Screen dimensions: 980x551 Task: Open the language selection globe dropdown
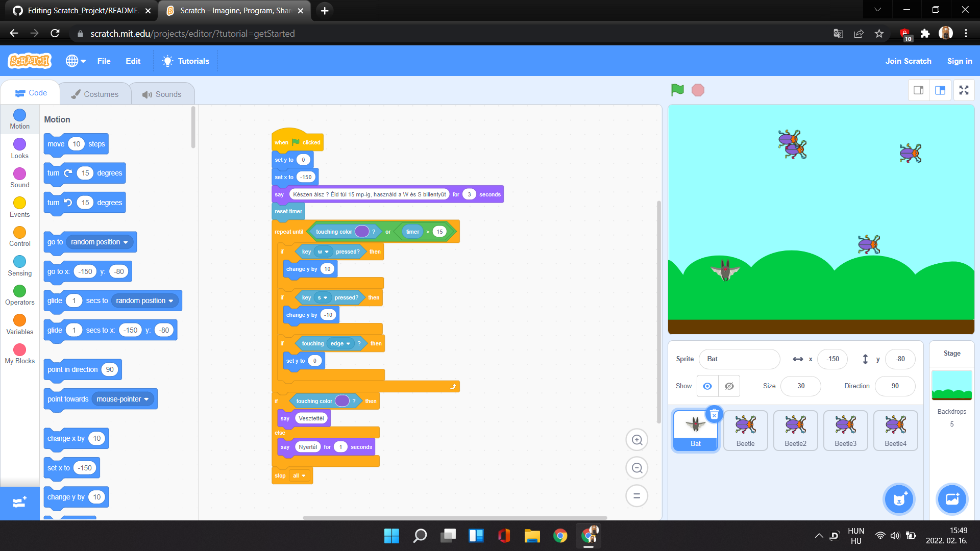coord(75,61)
